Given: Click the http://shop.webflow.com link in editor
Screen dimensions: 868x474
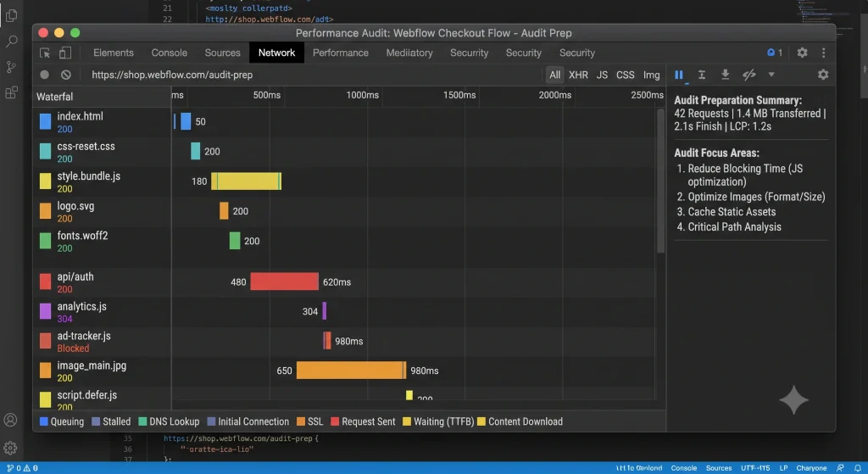Looking at the screenshot, I should pyautogui.click(x=269, y=20).
